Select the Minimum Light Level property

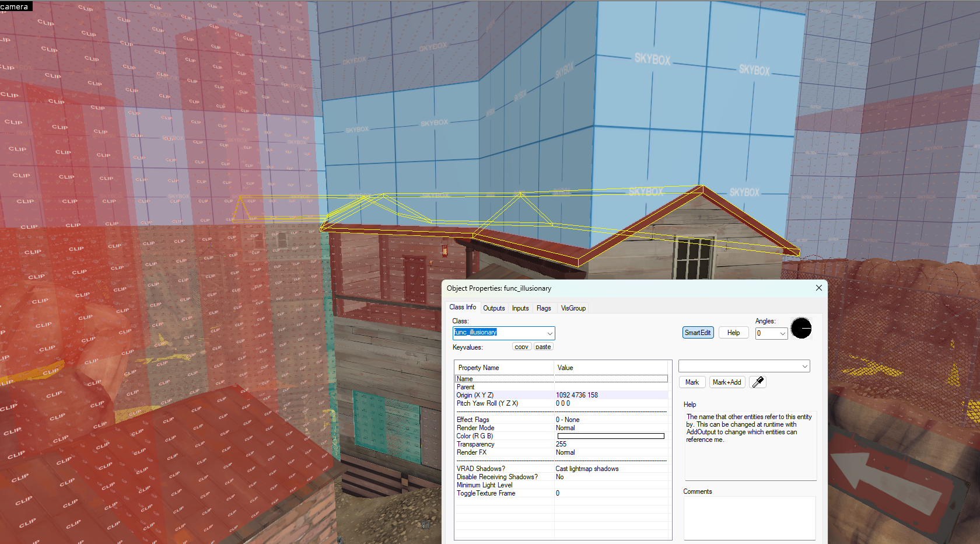[x=561, y=485]
